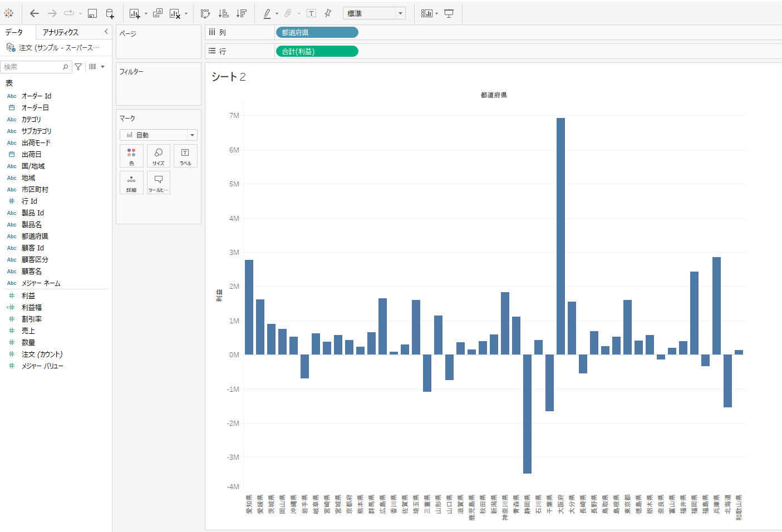The width and height of the screenshot is (782, 532).
Task: Select the 数量 measure
Action: 28,343
